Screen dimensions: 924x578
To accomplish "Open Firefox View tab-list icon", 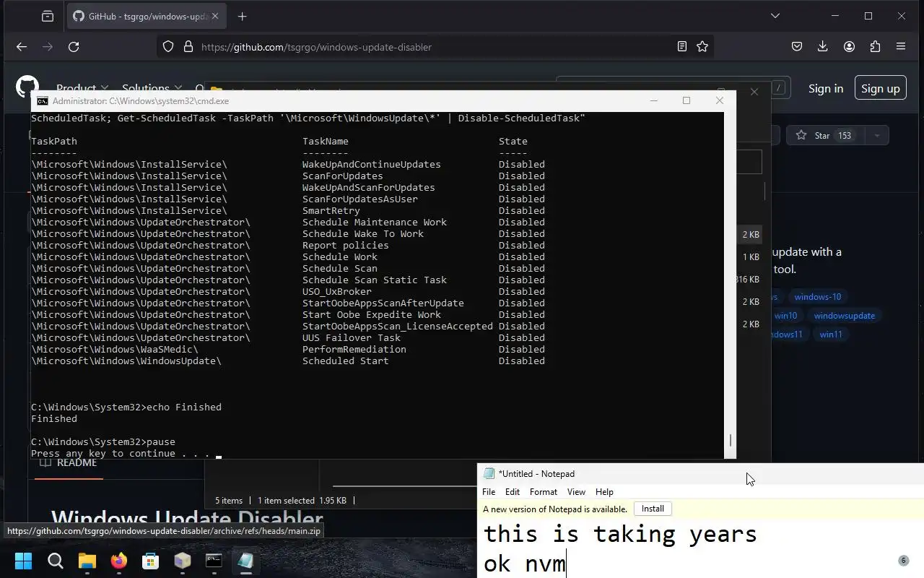I will 48,16.
